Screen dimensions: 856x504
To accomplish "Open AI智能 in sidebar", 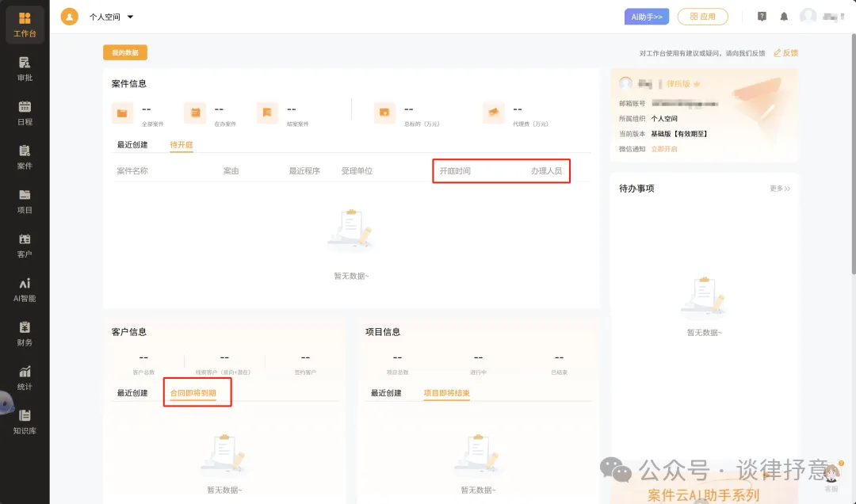I will (25, 290).
